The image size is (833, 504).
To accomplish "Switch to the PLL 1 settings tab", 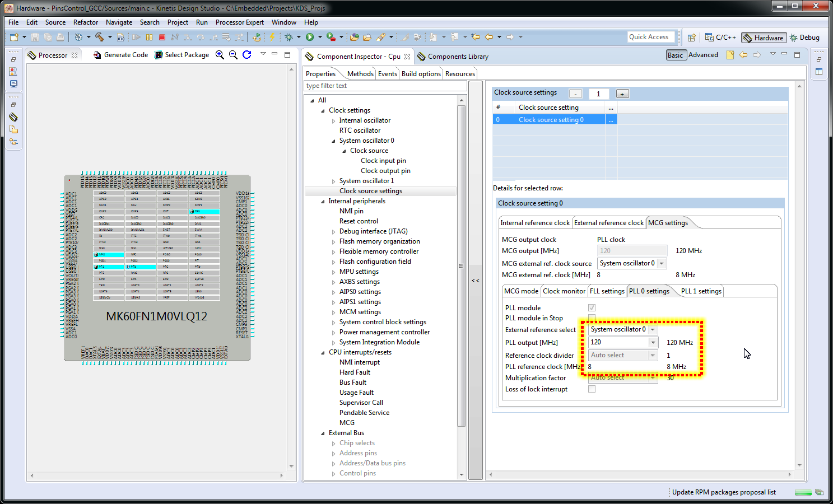I will tap(701, 291).
